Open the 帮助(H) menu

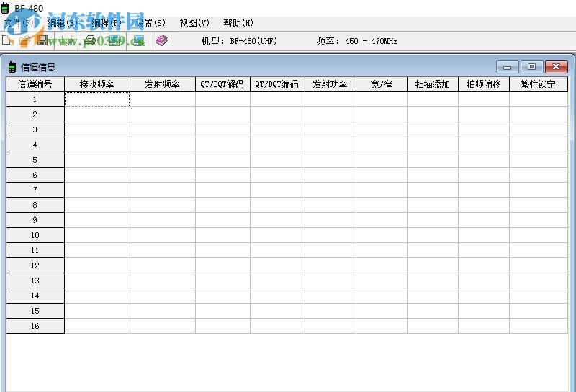point(238,23)
